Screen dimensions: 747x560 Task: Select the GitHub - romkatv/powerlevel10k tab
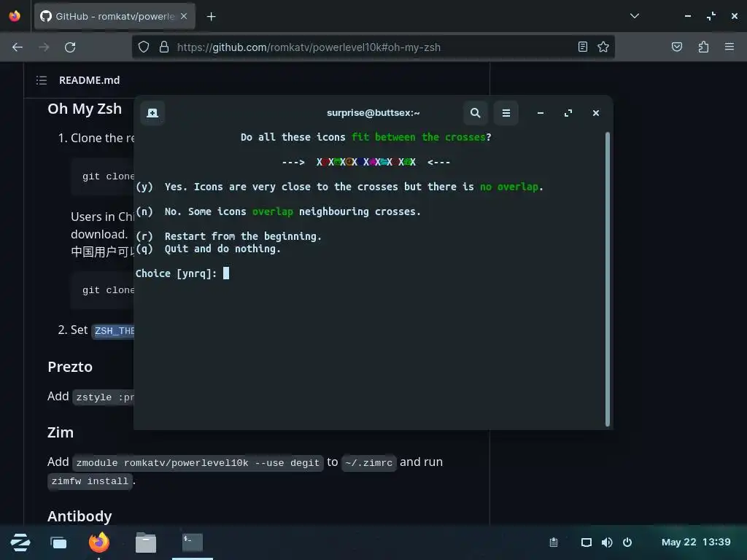115,16
